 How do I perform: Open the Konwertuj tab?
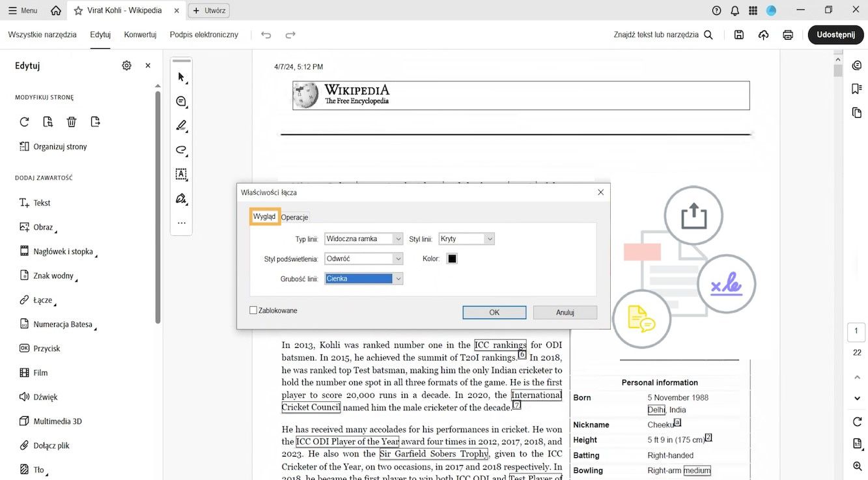click(x=140, y=35)
